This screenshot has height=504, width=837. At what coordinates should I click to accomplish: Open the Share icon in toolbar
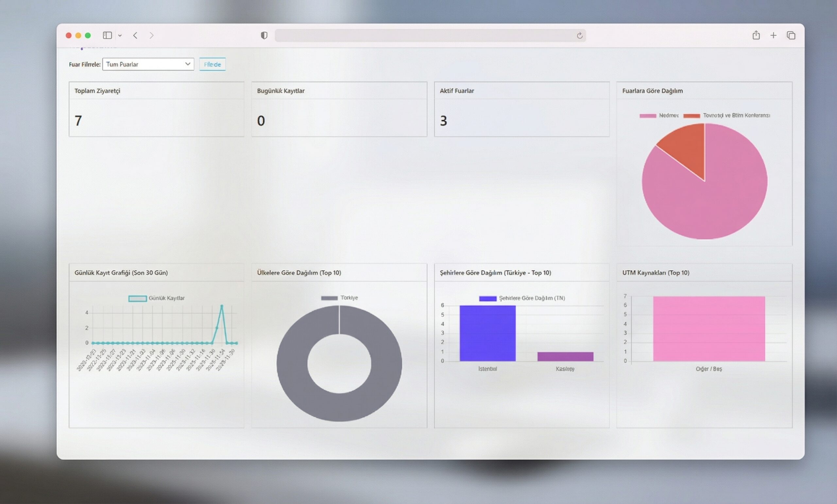point(756,35)
